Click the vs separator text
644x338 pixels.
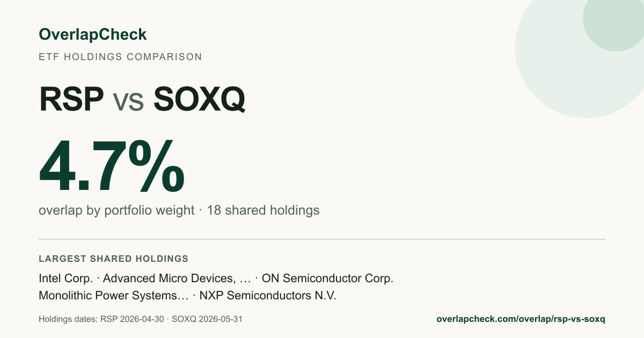129,102
